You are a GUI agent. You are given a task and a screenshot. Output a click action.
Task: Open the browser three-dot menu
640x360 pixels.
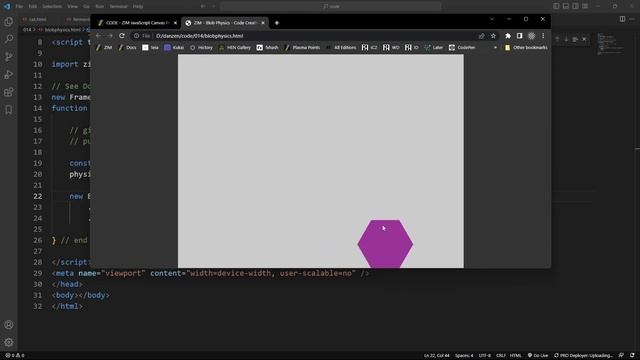543,36
